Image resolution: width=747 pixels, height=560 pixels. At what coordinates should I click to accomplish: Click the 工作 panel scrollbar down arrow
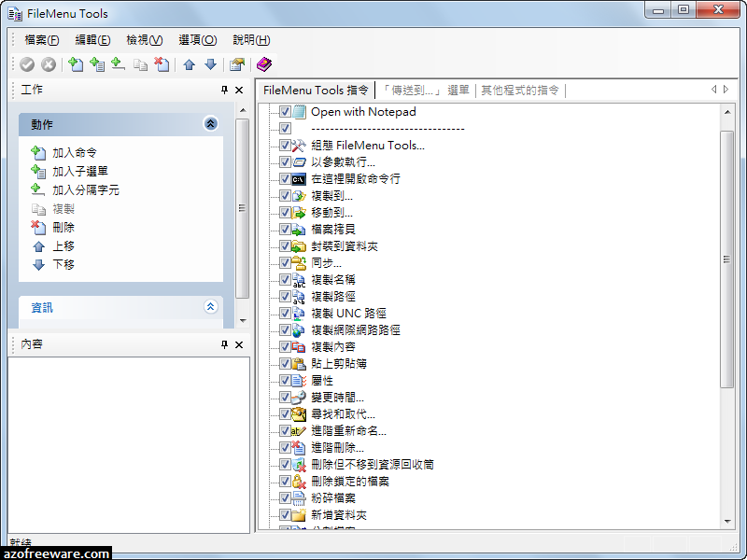[x=243, y=320]
